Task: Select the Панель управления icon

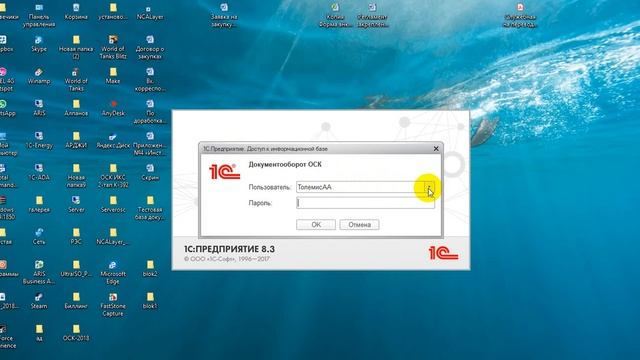Action: click(x=39, y=16)
